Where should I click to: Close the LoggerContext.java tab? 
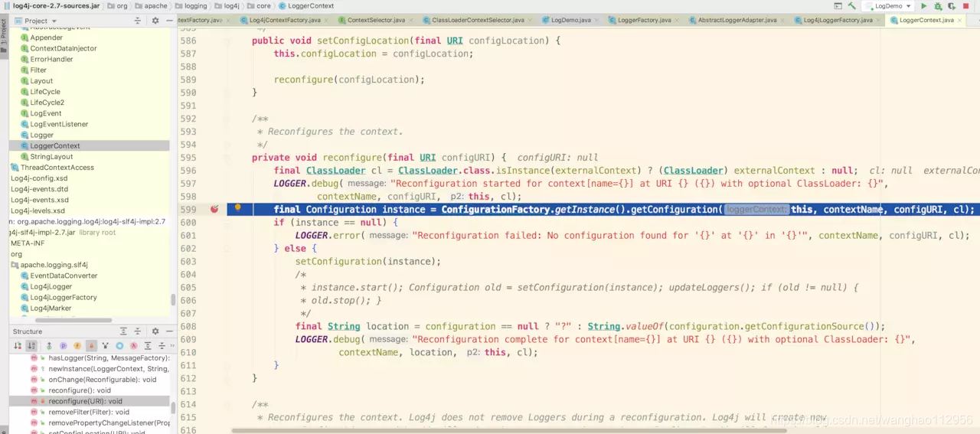[x=960, y=20]
